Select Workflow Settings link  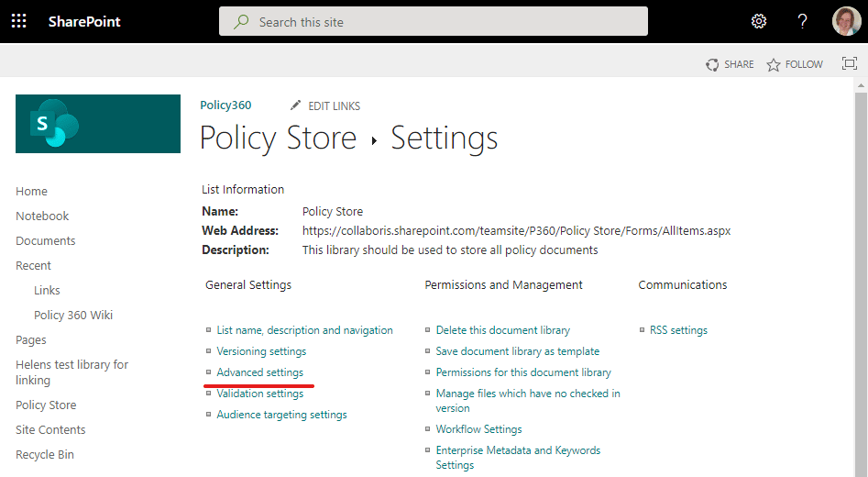(x=478, y=429)
